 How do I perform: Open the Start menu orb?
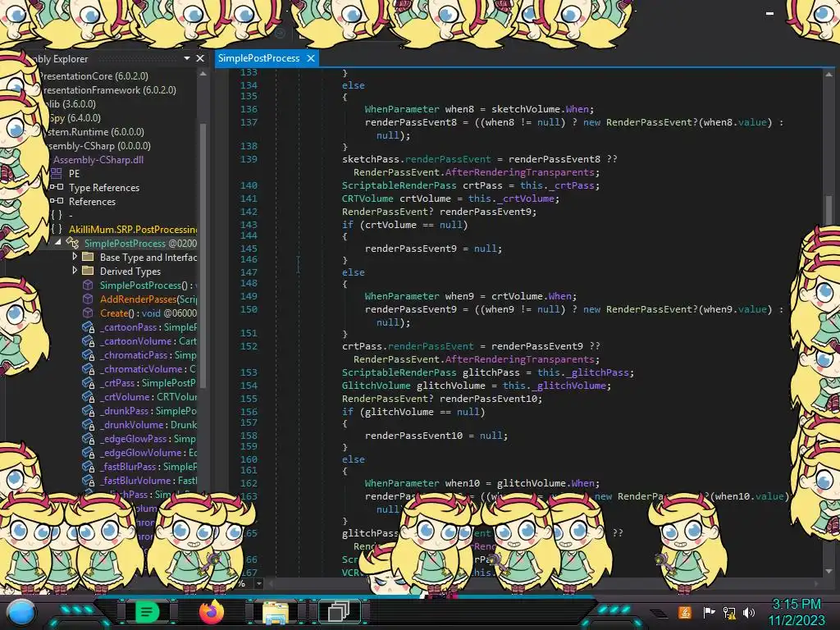point(21,612)
